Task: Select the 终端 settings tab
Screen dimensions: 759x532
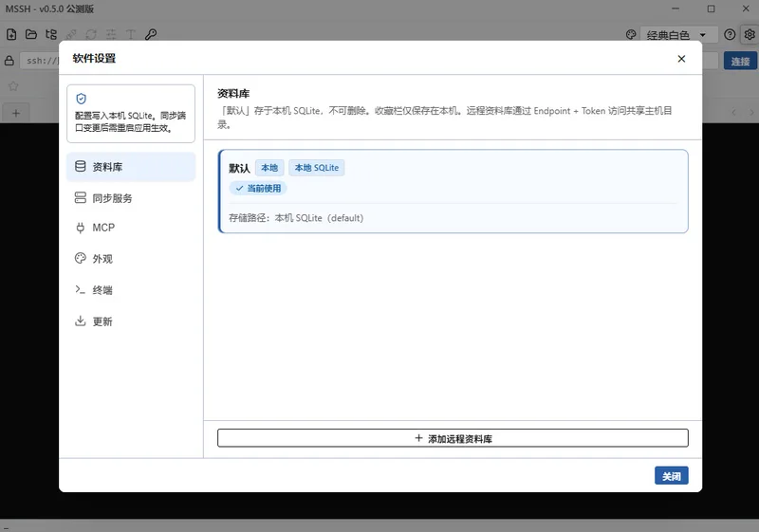Action: point(131,289)
